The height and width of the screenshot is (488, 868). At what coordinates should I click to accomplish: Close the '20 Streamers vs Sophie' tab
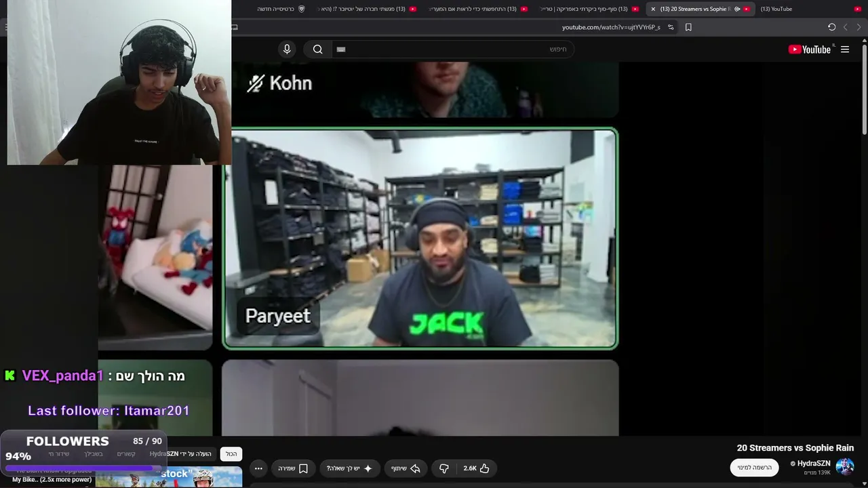653,9
